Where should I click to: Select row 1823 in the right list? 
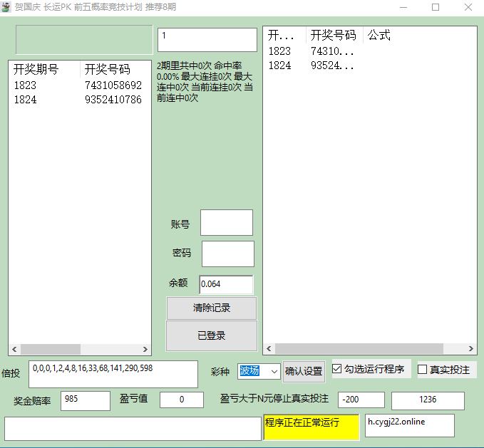[x=279, y=51]
